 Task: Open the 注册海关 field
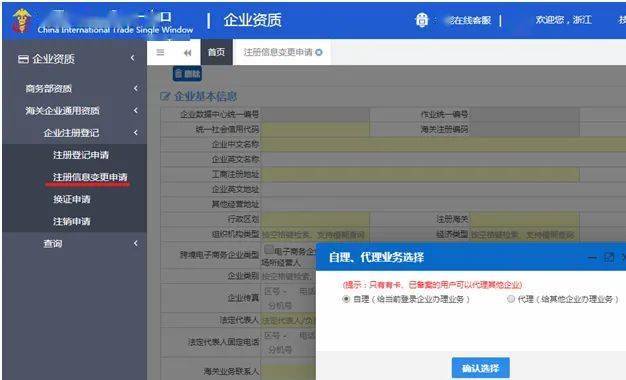[524, 219]
